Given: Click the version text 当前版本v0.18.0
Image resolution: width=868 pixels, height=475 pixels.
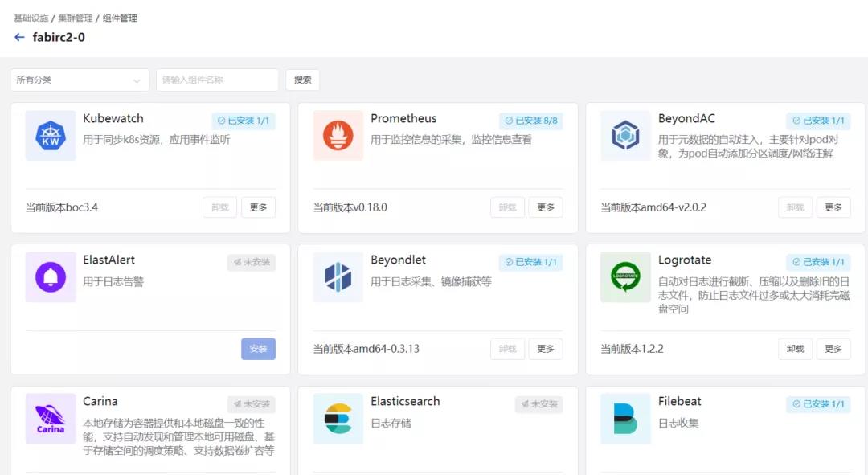Looking at the screenshot, I should 350,207.
